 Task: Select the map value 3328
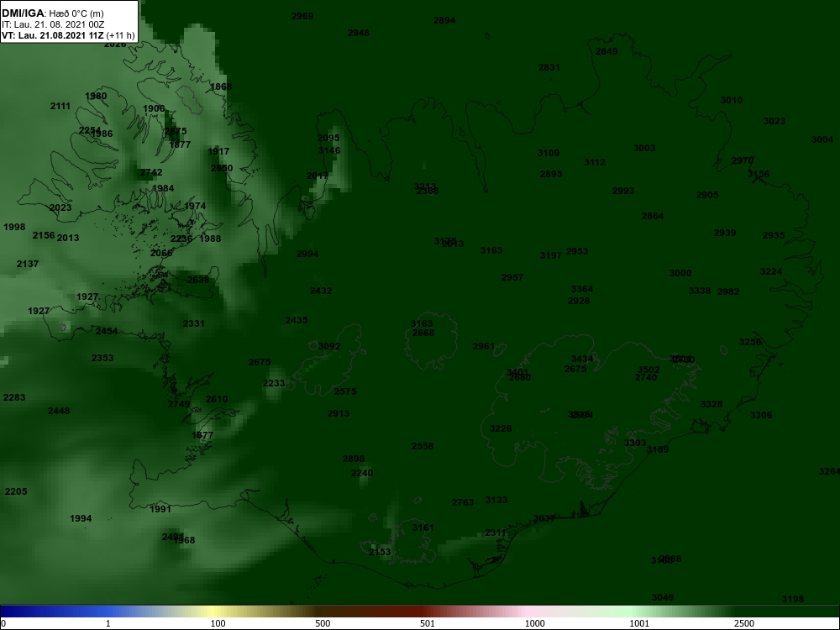(711, 405)
